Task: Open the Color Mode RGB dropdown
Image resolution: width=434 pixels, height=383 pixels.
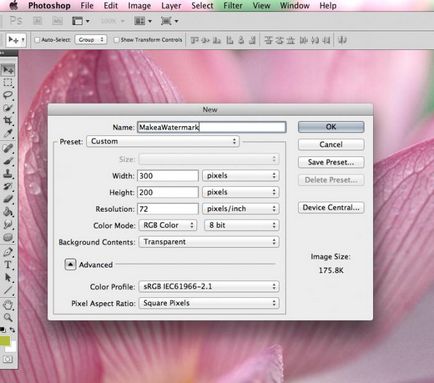Action: [168, 225]
